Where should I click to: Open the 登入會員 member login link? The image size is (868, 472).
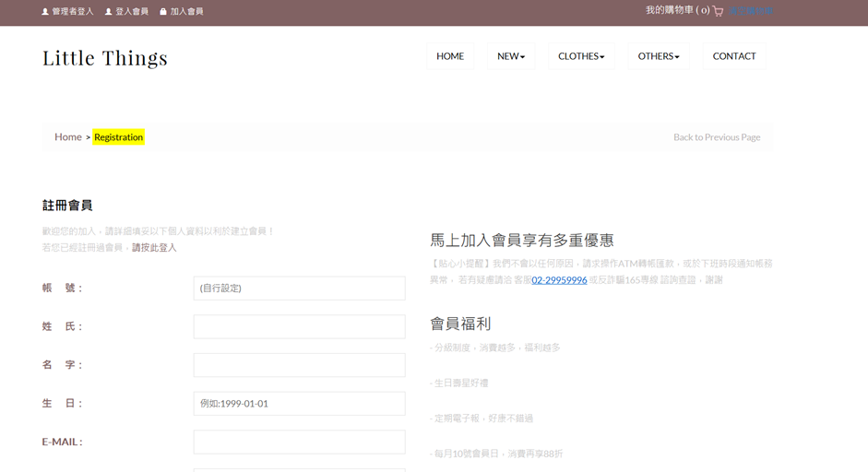click(126, 11)
